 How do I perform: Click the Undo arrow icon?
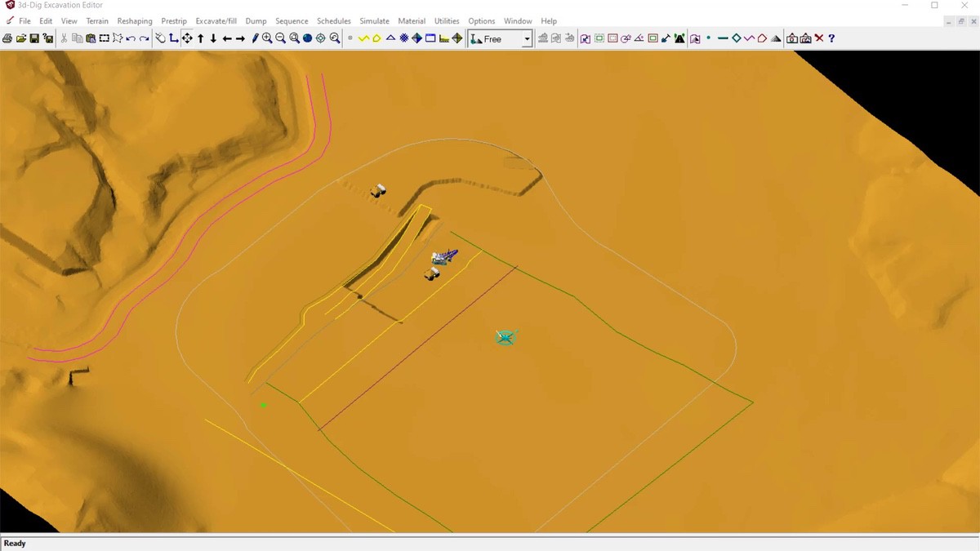[x=131, y=38]
